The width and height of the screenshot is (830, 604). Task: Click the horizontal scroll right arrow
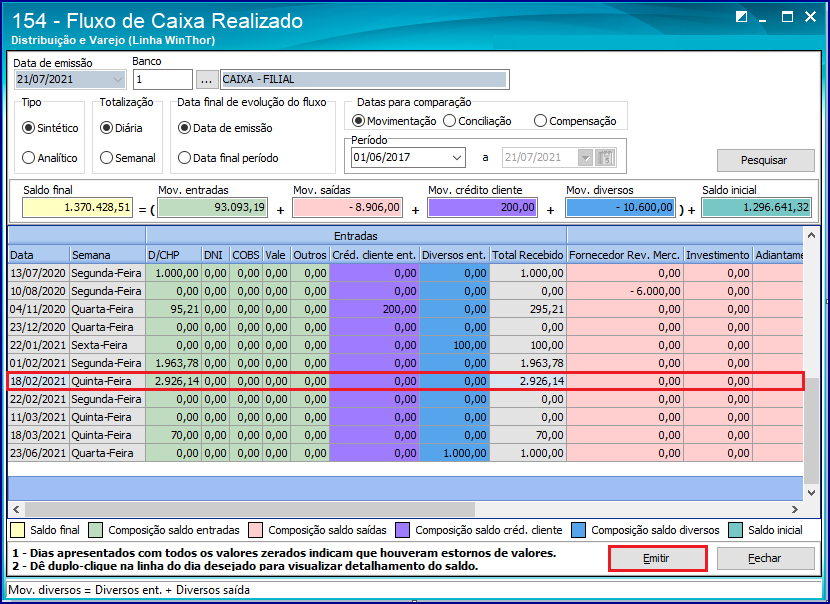pos(795,509)
